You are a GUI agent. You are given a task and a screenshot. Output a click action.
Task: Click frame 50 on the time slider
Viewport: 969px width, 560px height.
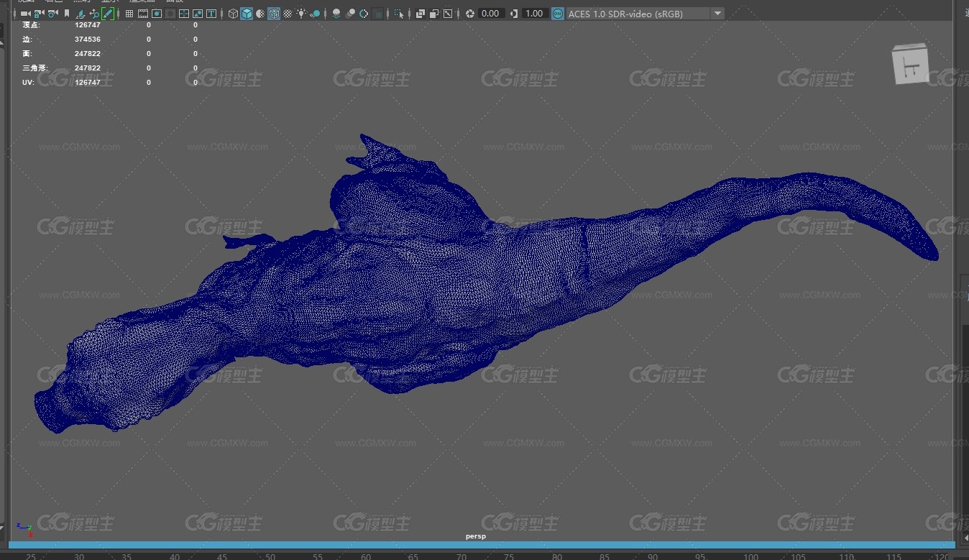click(x=270, y=556)
